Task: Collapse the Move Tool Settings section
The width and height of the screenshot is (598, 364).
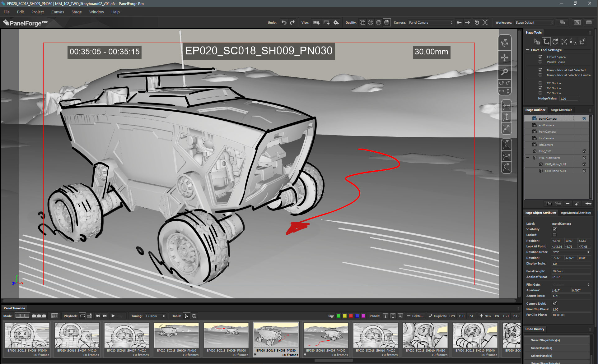Action: tap(528, 50)
